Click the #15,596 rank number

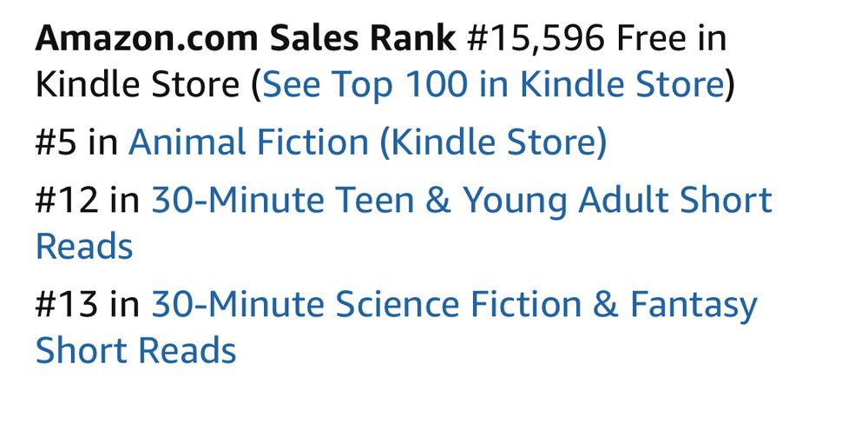[x=536, y=39]
